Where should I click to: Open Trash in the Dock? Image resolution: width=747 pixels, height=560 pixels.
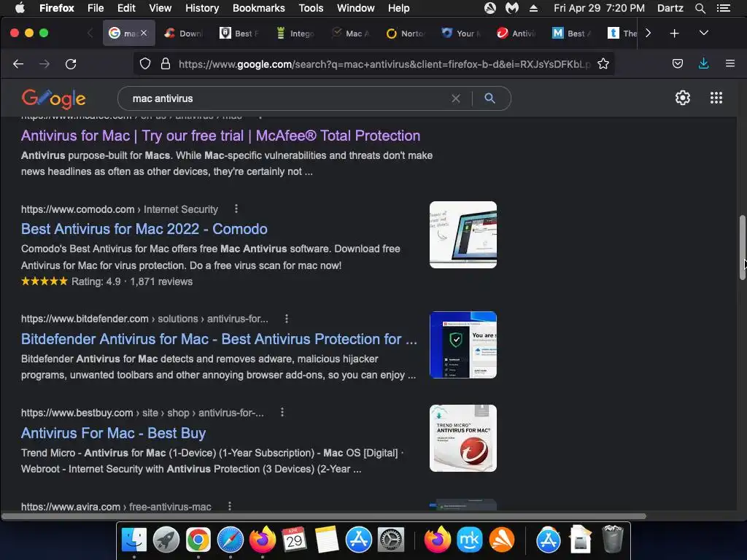(612, 540)
